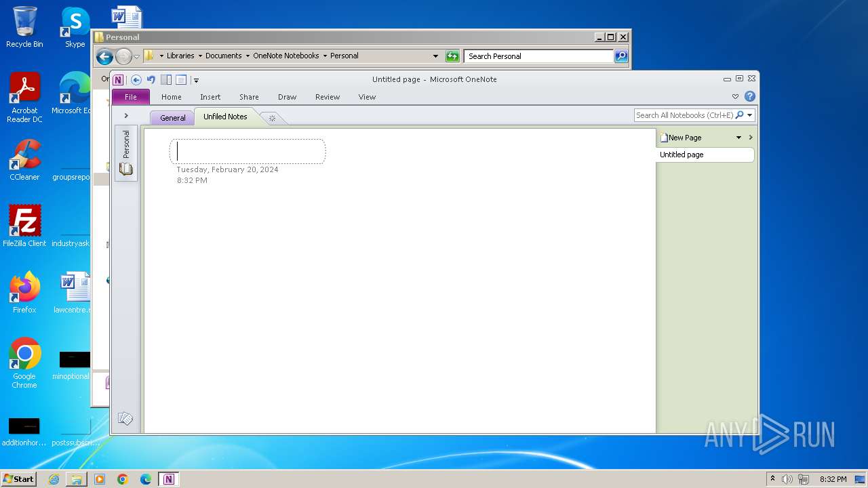Show hidden system tray icons
Viewport: 868px width, 488px height.
pyautogui.click(x=772, y=479)
